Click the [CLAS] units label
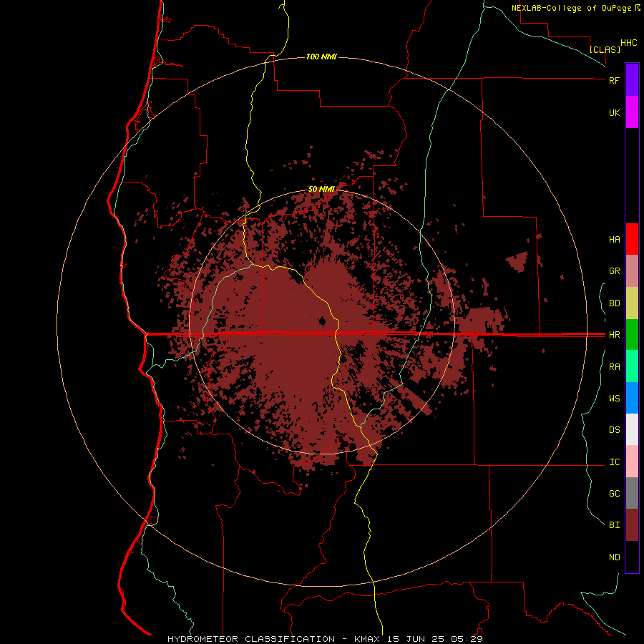Image resolution: width=644 pixels, height=644 pixels. [605, 49]
